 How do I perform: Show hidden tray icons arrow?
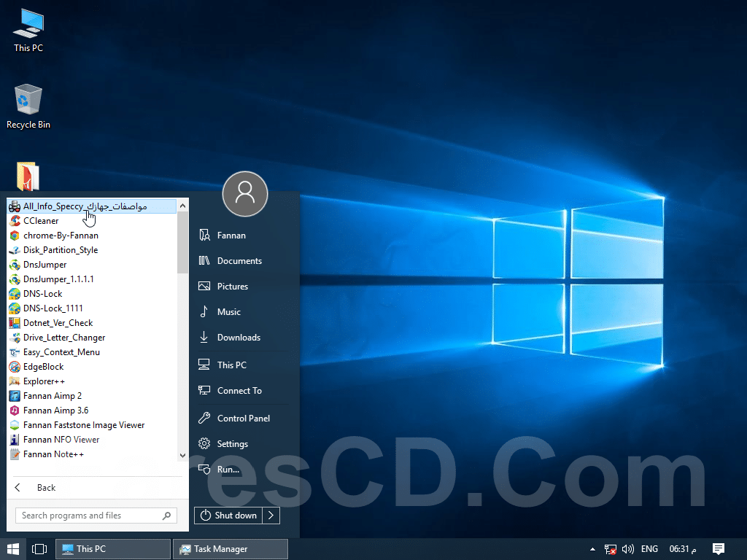[x=592, y=549]
